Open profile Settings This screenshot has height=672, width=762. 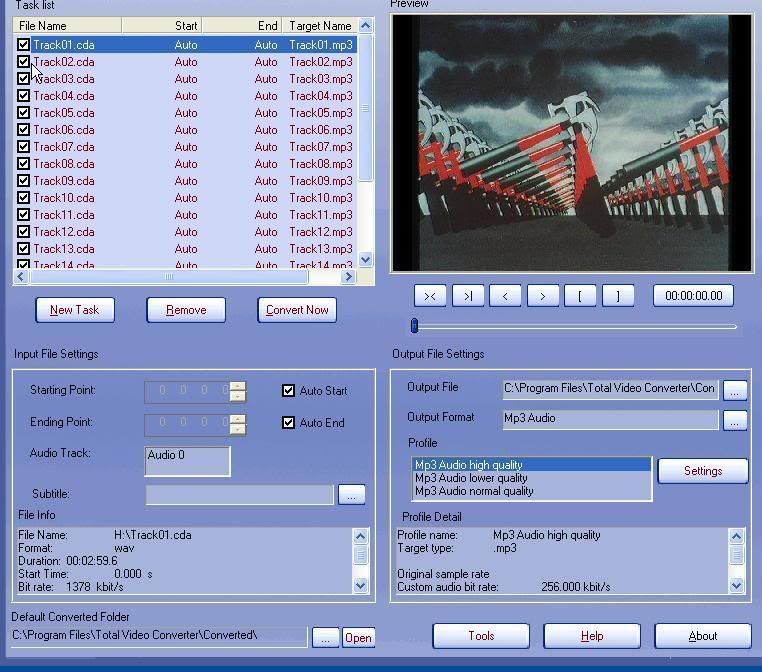(x=703, y=471)
